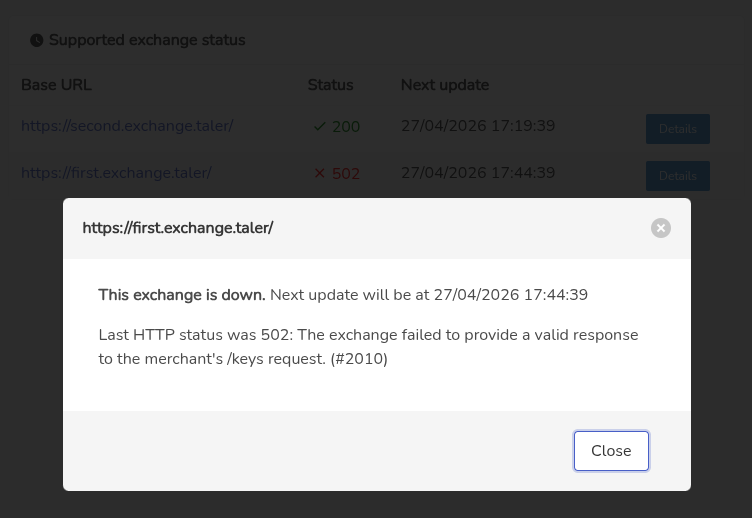Click the 17:19:39 next update timestamp
The height and width of the screenshot is (518, 752).
point(477,126)
